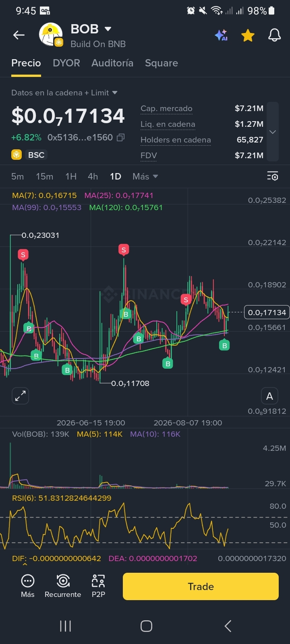
Task: Tap the B buy marker above the 0.0₇11708 low
Action: 67,369
